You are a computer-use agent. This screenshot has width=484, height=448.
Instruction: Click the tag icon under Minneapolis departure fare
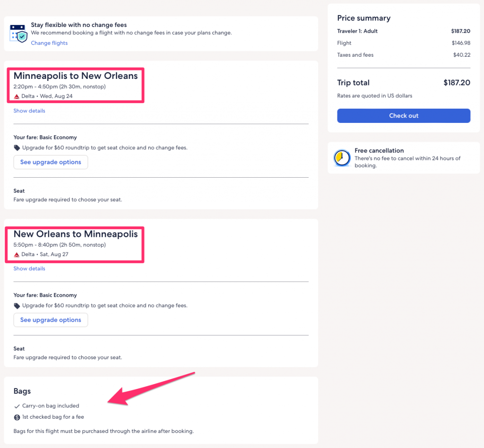[17, 148]
